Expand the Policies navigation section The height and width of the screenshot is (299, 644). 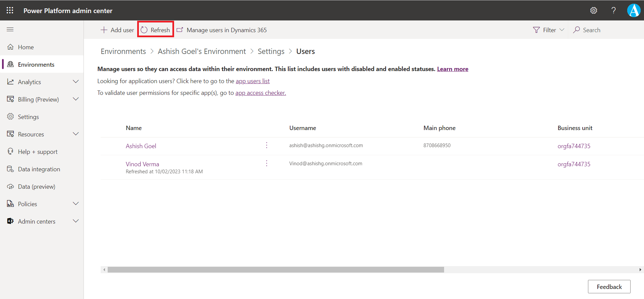click(x=76, y=204)
